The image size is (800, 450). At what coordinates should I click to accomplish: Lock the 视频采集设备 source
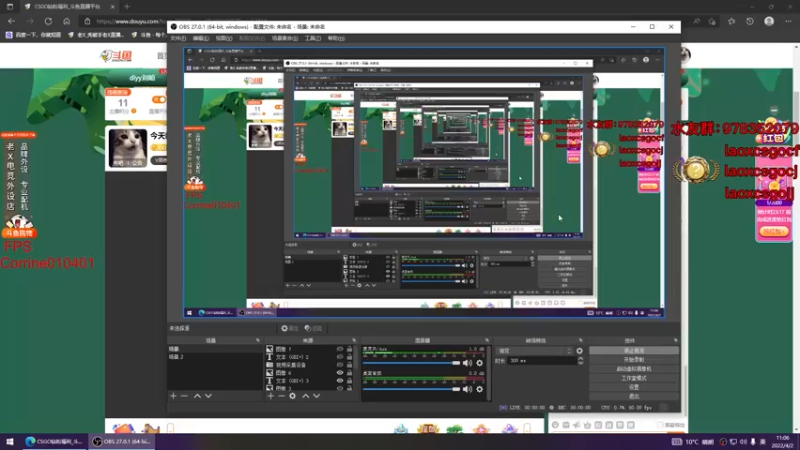(x=349, y=365)
